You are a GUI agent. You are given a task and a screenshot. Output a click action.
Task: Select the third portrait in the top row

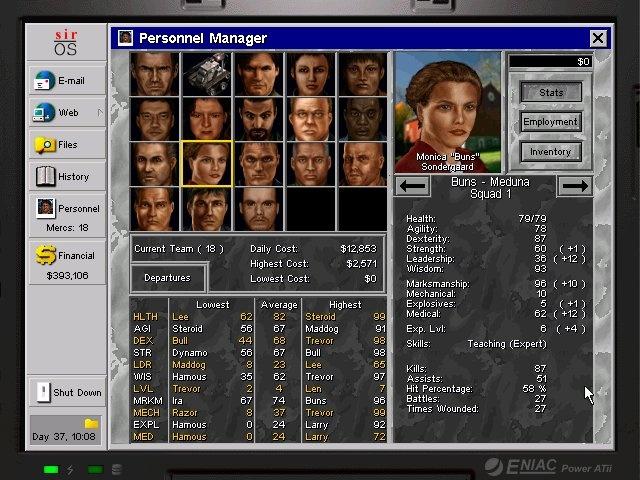pos(259,73)
